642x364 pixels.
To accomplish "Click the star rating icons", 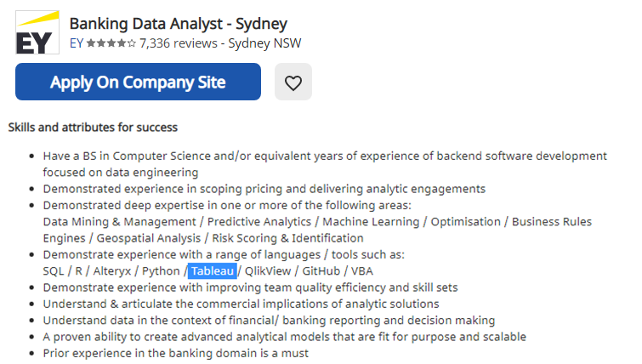I will (x=111, y=43).
